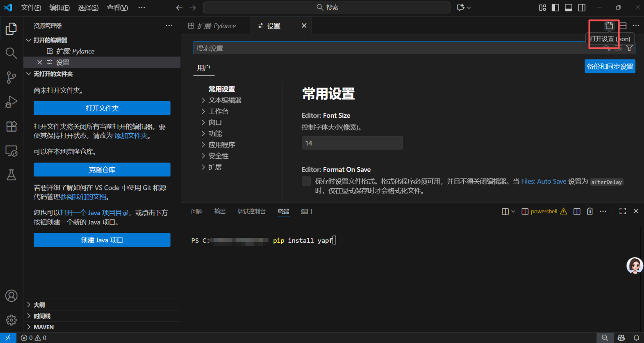Switch to the 调试控制台 panel tab

click(x=252, y=211)
